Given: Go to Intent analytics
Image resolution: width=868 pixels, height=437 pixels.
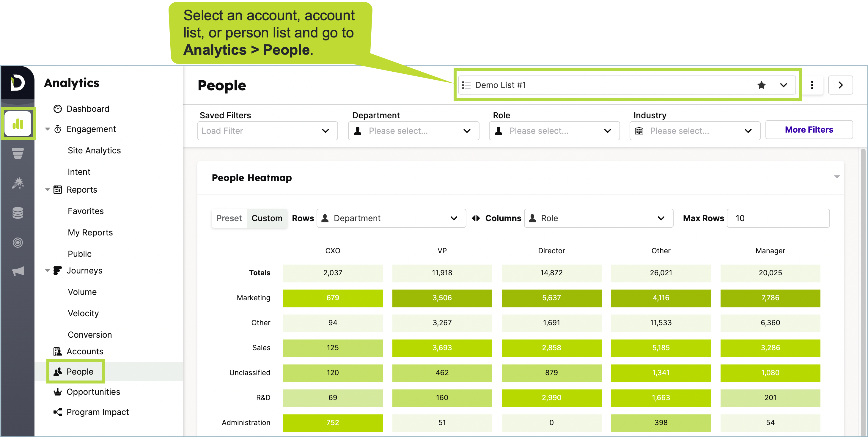Looking at the screenshot, I should 79,172.
